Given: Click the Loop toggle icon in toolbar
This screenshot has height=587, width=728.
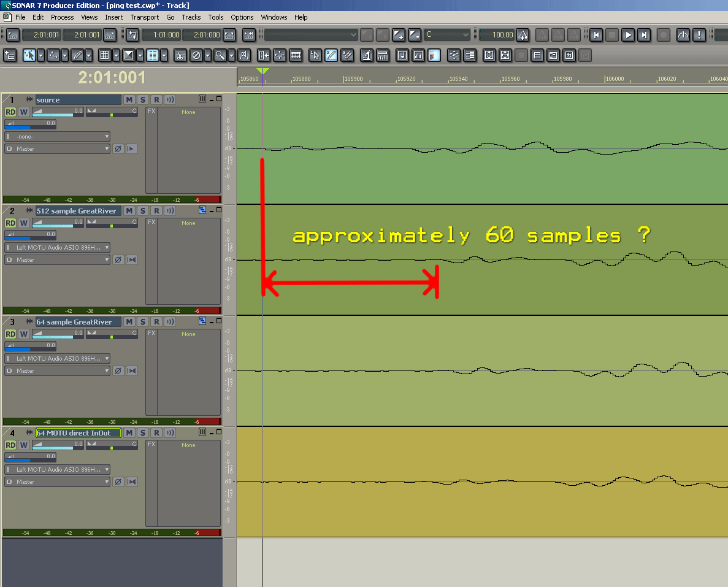Looking at the screenshot, I should click(x=132, y=35).
